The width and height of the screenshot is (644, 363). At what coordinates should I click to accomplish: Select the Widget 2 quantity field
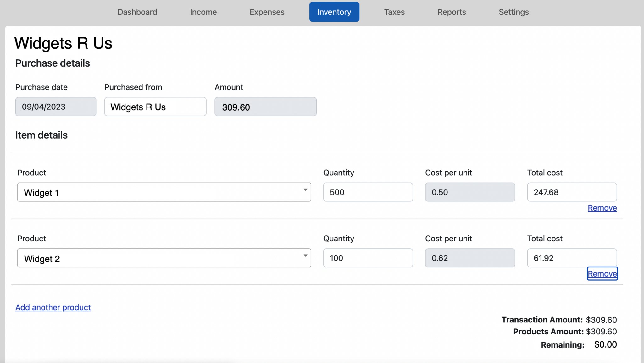(x=368, y=258)
